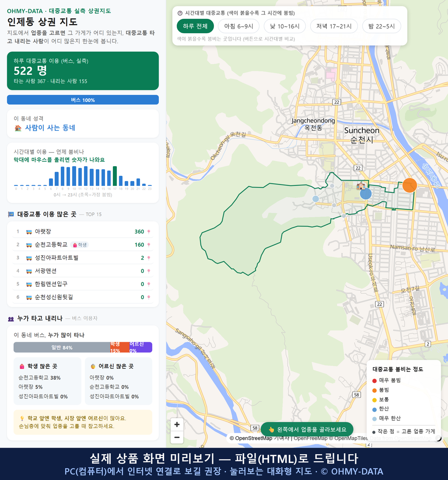Click the purple 어르신 0% bar segment
448x480 pixels.
pyautogui.click(x=140, y=348)
